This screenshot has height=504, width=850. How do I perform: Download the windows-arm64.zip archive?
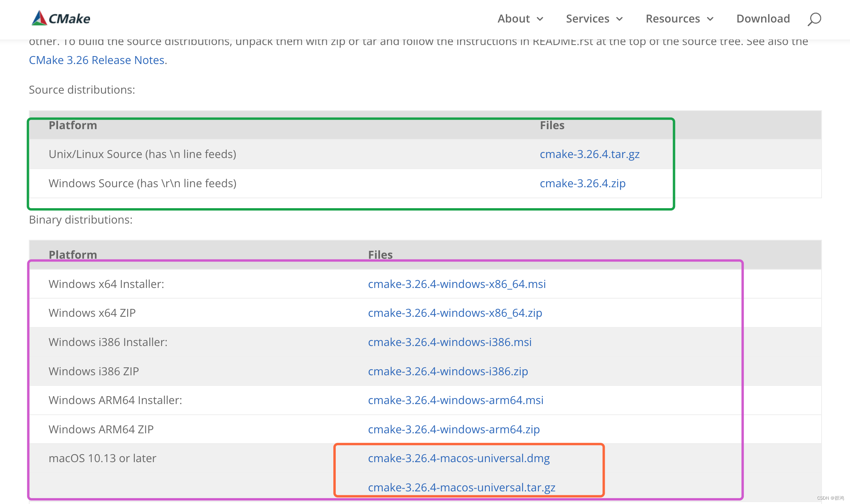click(x=454, y=429)
